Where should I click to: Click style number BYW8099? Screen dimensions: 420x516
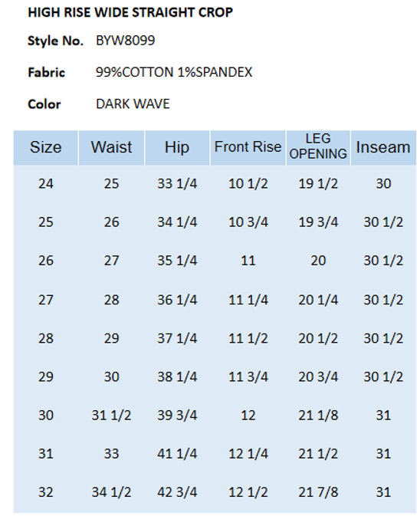[x=125, y=41]
